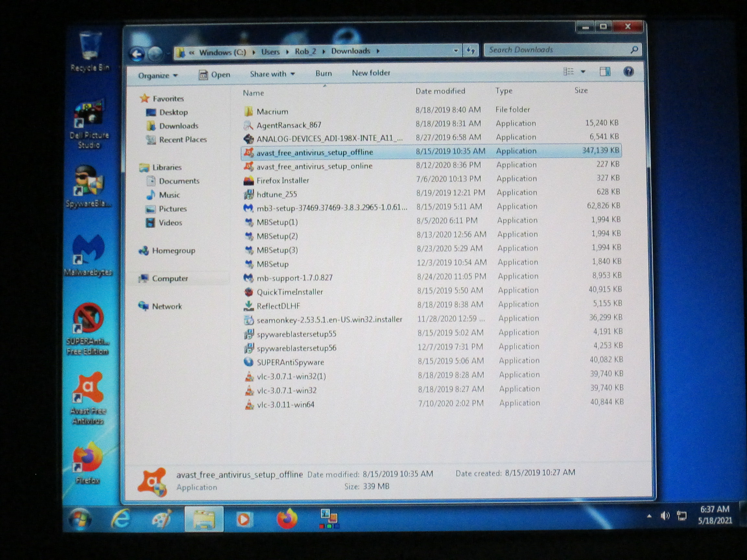Go back with the Back arrow button
Viewport: 747px width, 560px height.
[x=136, y=54]
